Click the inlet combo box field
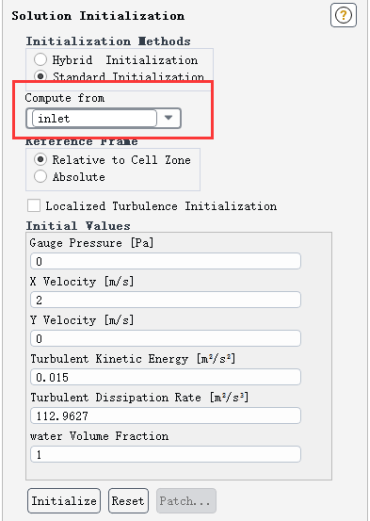Screen dimensions: 370x521 coord(94,118)
